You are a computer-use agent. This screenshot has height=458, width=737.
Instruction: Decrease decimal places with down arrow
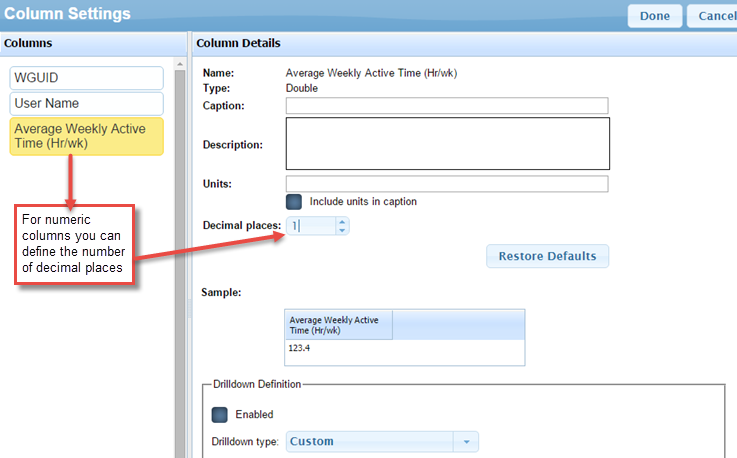[x=342, y=230]
